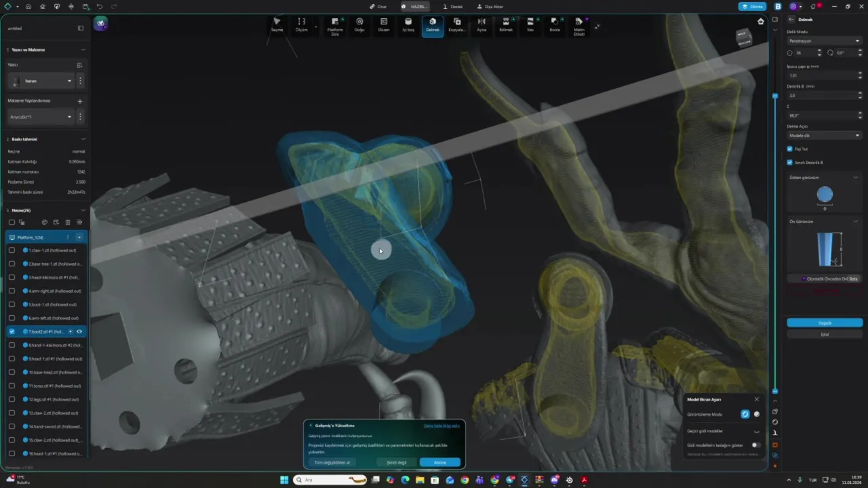
Task: Open the Metin Etiketi text label tool
Action: (x=579, y=26)
